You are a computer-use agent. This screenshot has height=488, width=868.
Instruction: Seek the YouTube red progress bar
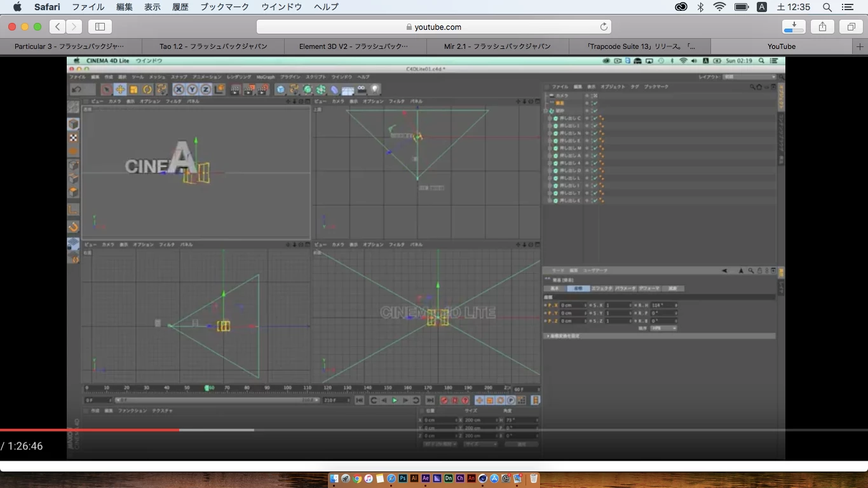click(x=90, y=430)
